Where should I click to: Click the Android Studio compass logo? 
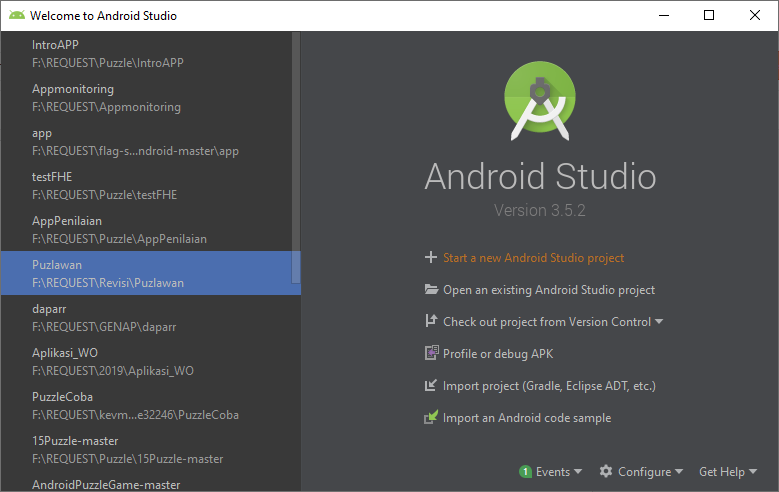(x=540, y=101)
